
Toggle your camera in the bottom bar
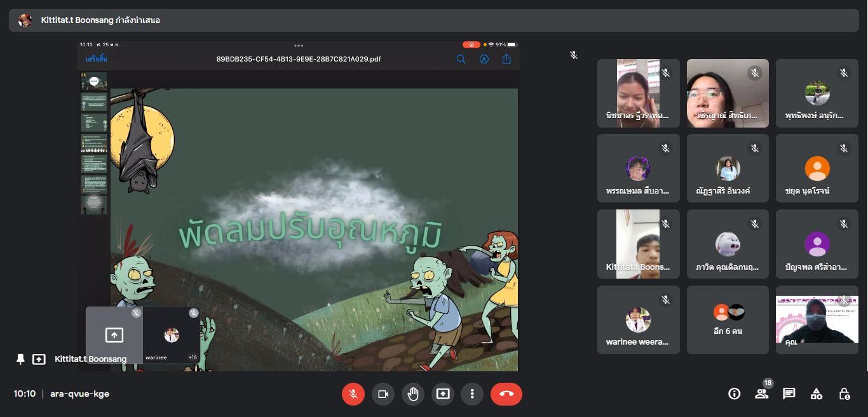(383, 394)
